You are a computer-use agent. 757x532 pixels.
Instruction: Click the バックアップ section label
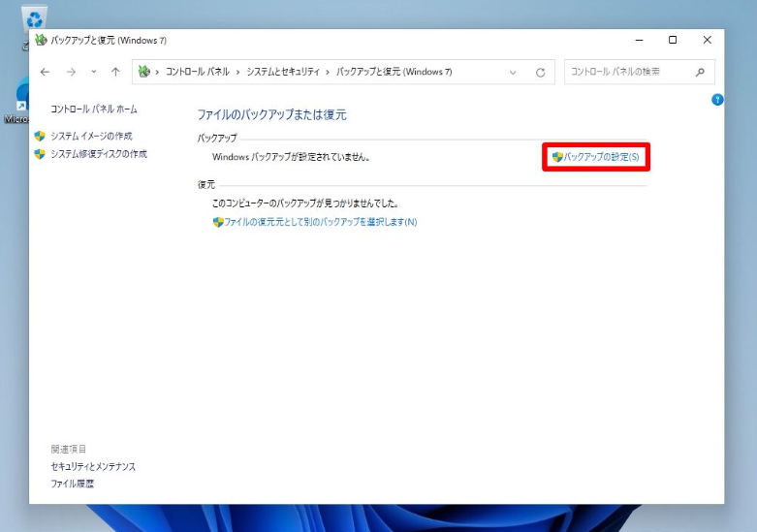[x=217, y=138]
